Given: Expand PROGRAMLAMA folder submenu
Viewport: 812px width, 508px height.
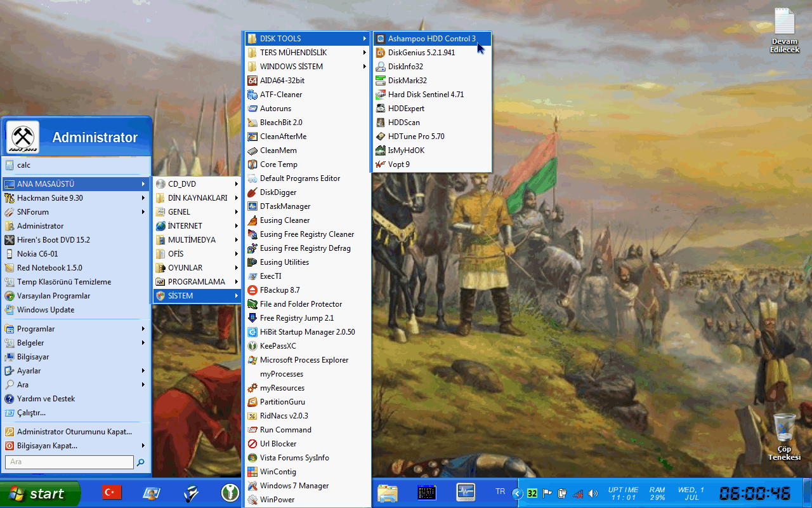Looking at the screenshot, I should [197, 282].
